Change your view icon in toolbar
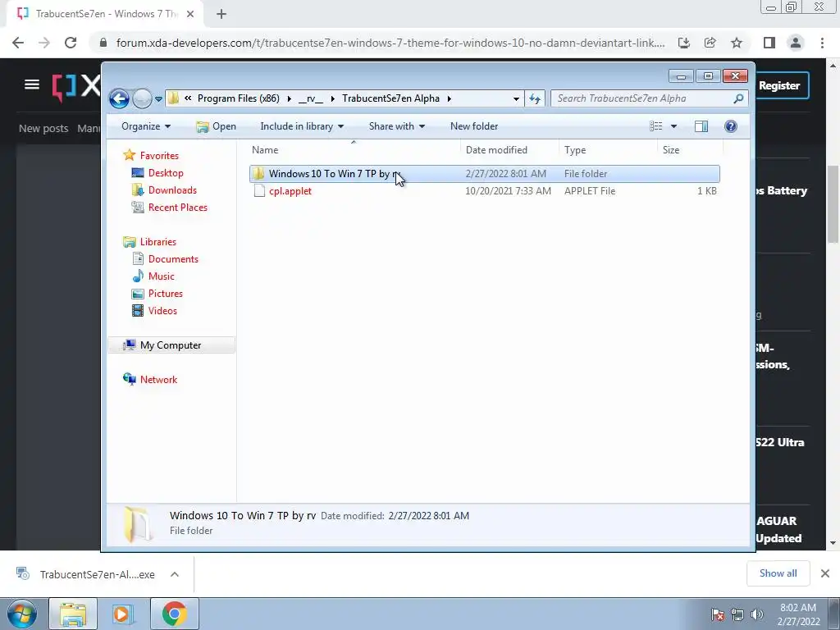Image resolution: width=840 pixels, height=630 pixels. [x=655, y=126]
